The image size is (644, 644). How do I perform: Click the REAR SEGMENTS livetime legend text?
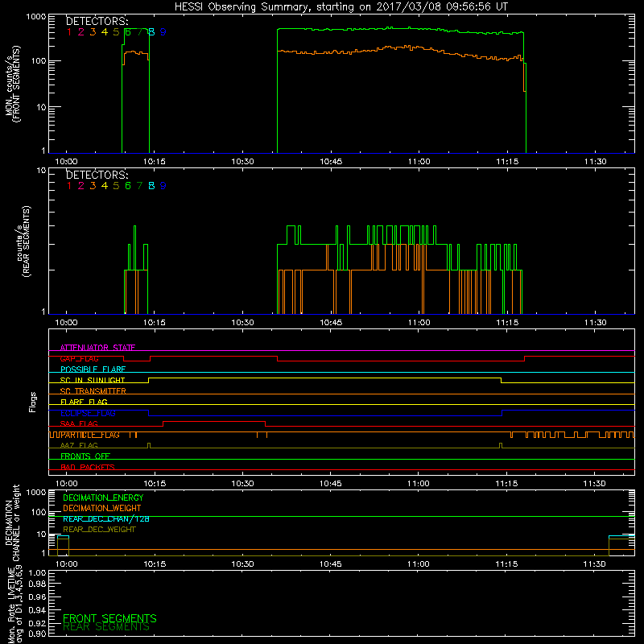point(106,627)
